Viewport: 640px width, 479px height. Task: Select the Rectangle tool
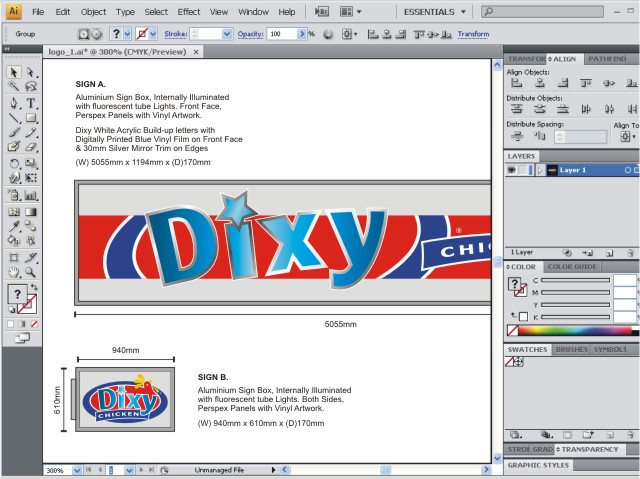[x=31, y=118]
